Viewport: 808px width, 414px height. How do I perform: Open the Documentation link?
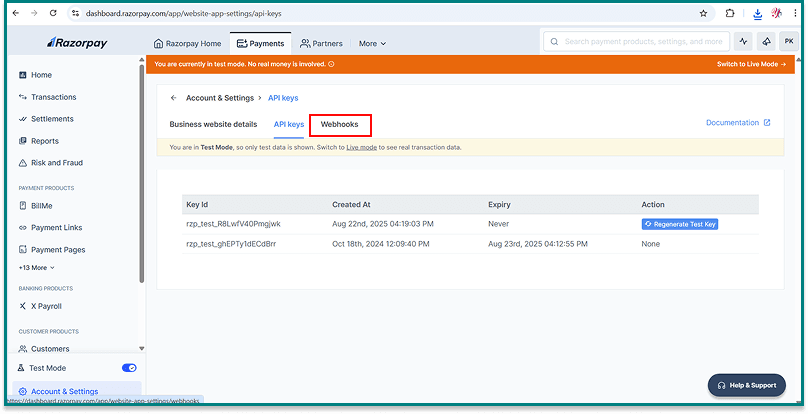tap(738, 123)
